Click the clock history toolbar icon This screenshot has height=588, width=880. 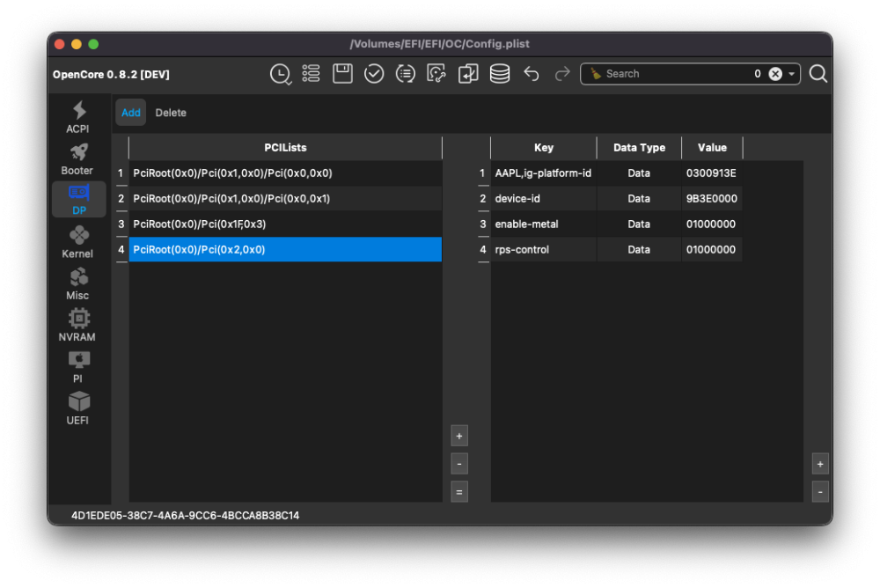(280, 74)
